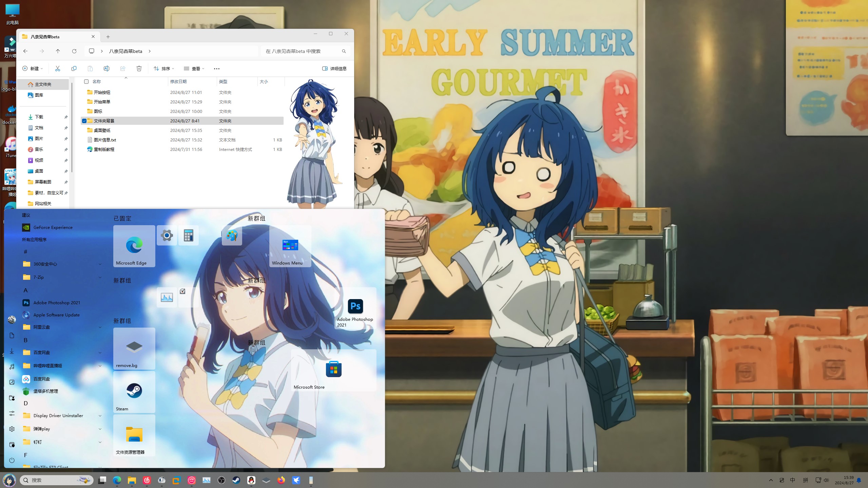Open GeForce Experience from suggestions
This screenshot has width=868, height=488.
click(x=53, y=228)
